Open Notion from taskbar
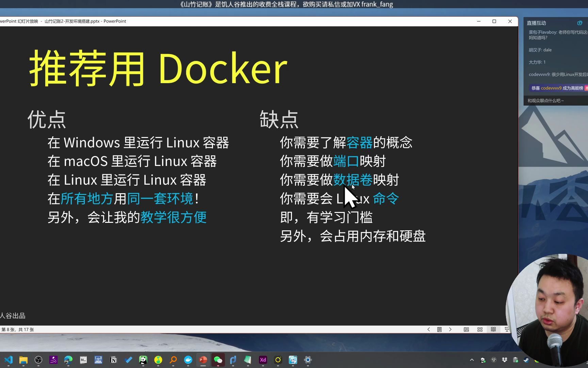Screen dimensions: 588x368 pos(113,360)
